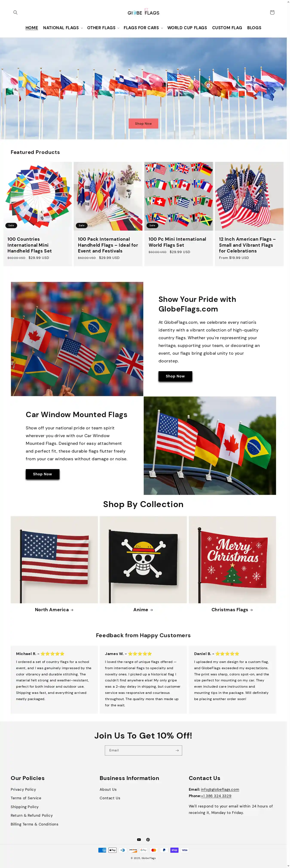
Task: Click the PayPal payment icon
Action: (x=164, y=850)
